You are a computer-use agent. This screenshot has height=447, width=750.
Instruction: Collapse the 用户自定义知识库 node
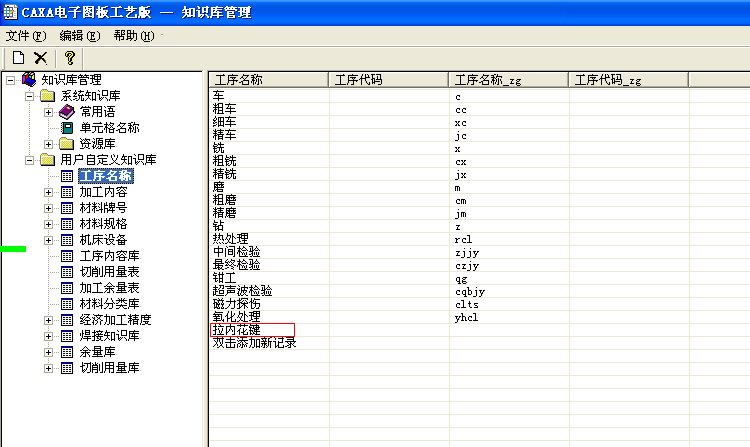[29, 160]
